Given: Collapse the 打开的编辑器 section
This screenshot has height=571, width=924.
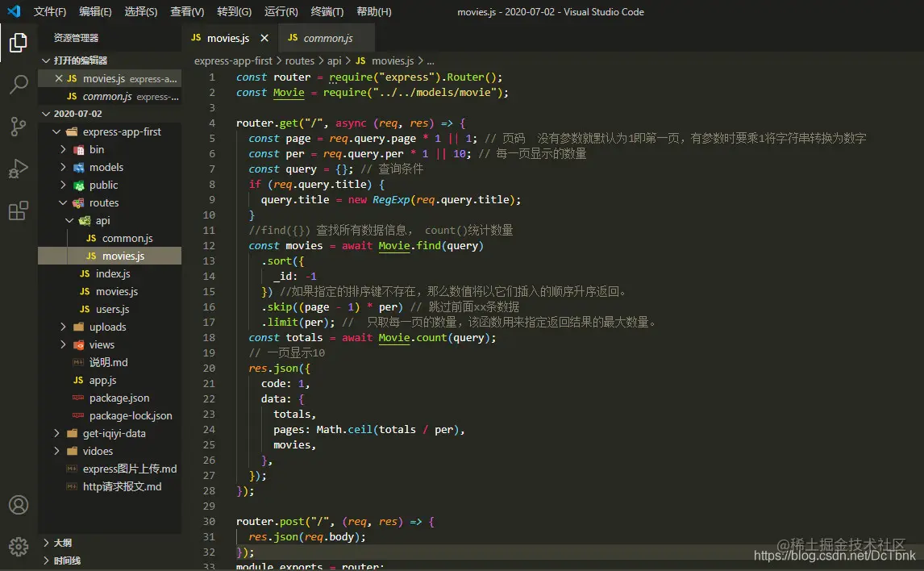Looking at the screenshot, I should 46,60.
